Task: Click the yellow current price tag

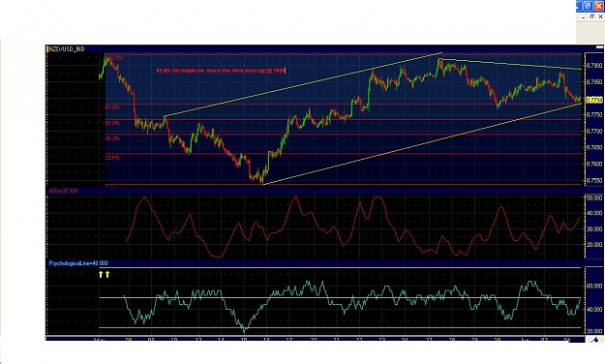Action: tap(594, 100)
